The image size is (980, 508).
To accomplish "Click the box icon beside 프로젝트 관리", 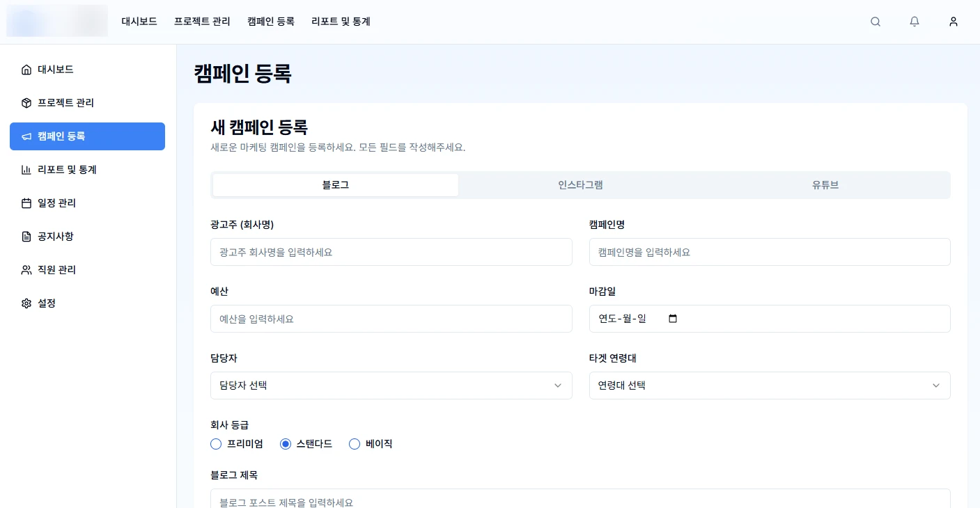I will 26,103.
